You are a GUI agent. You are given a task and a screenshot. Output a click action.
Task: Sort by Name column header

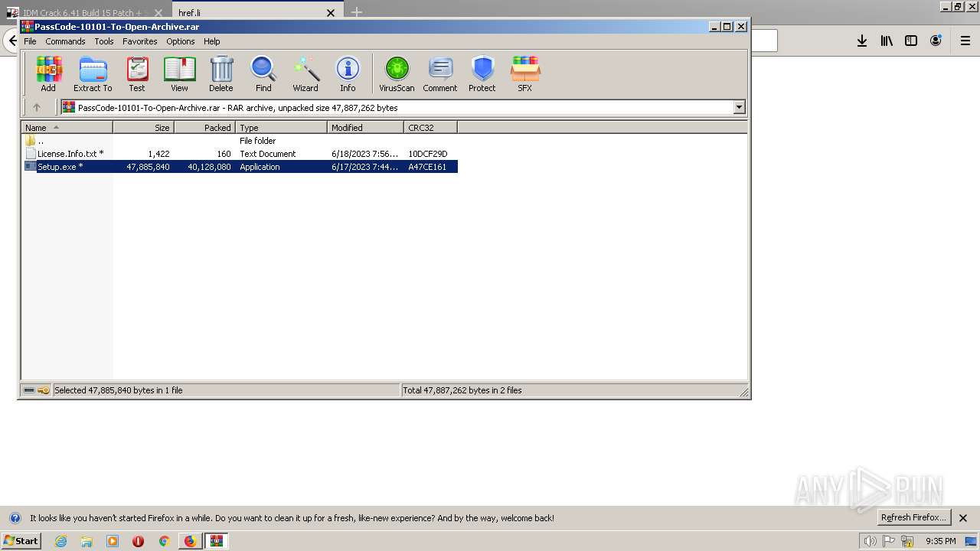[67, 128]
